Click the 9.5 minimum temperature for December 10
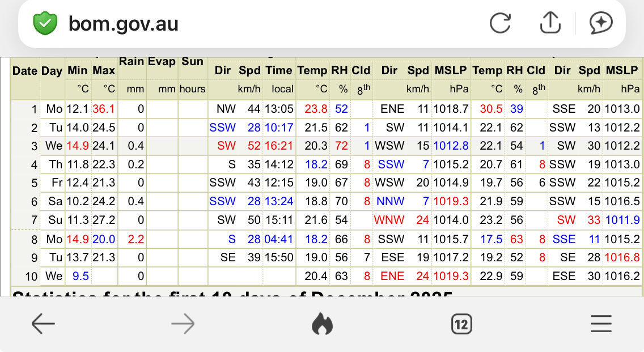Image resolution: width=644 pixels, height=352 pixels. click(x=80, y=276)
